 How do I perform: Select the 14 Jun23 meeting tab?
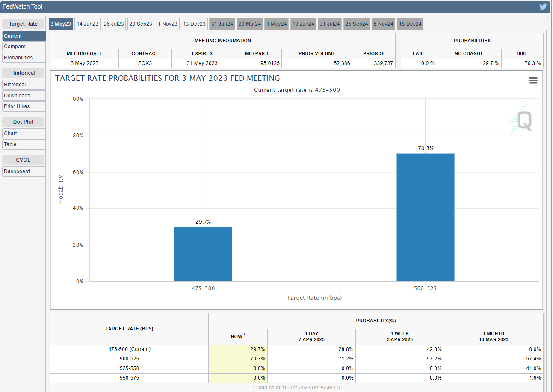(x=87, y=24)
